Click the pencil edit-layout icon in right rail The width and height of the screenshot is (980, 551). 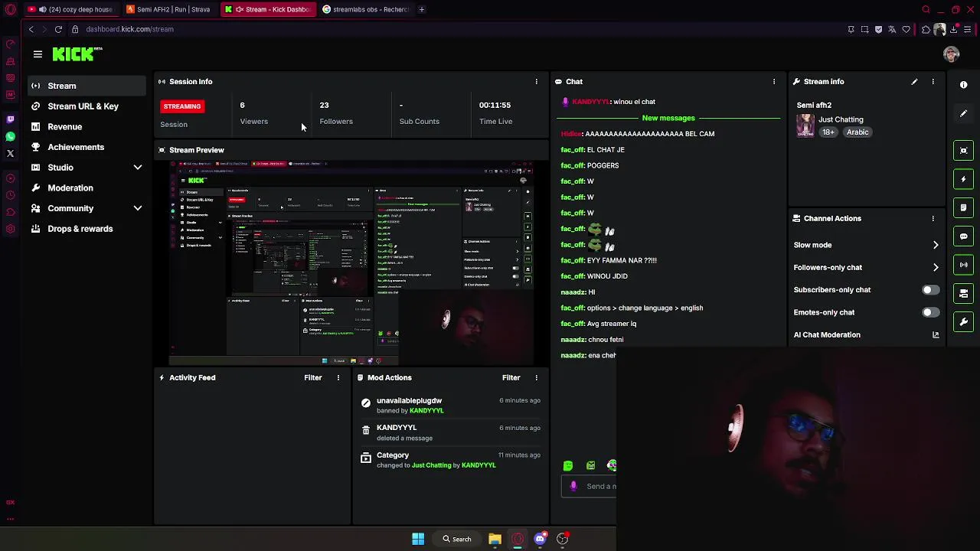pos(963,113)
